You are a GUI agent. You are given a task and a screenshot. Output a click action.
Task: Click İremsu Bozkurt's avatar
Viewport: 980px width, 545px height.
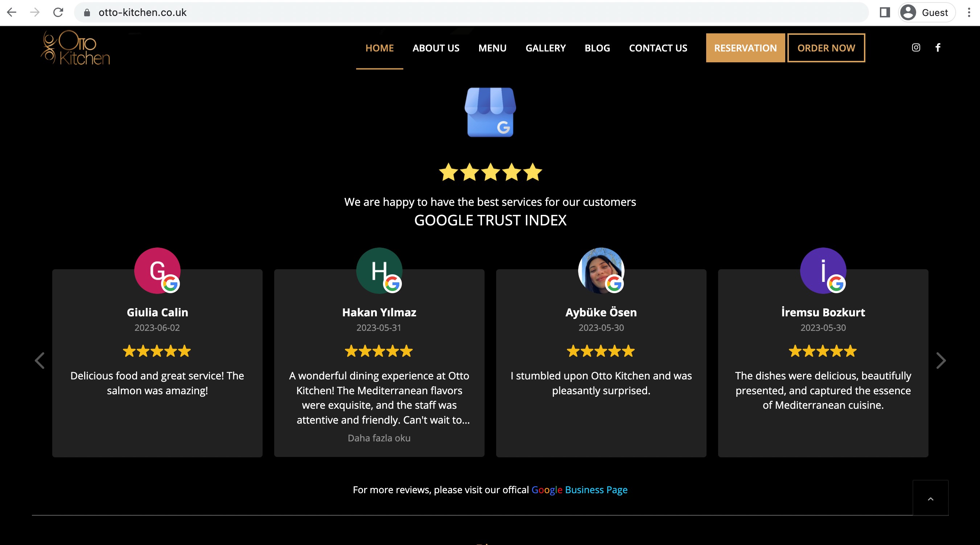[x=823, y=271]
